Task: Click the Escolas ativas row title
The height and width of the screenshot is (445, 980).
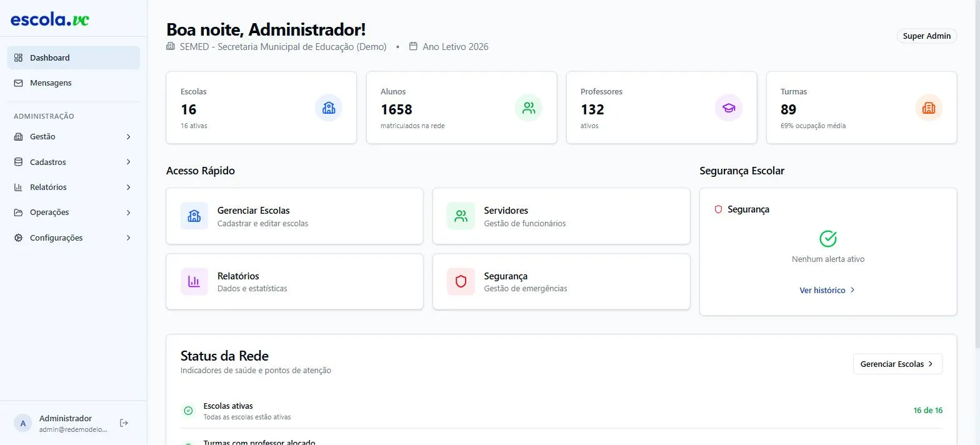Action: point(228,406)
